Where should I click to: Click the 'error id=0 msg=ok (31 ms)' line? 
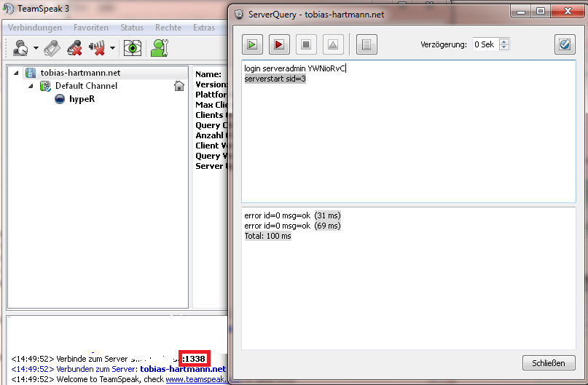coord(292,215)
